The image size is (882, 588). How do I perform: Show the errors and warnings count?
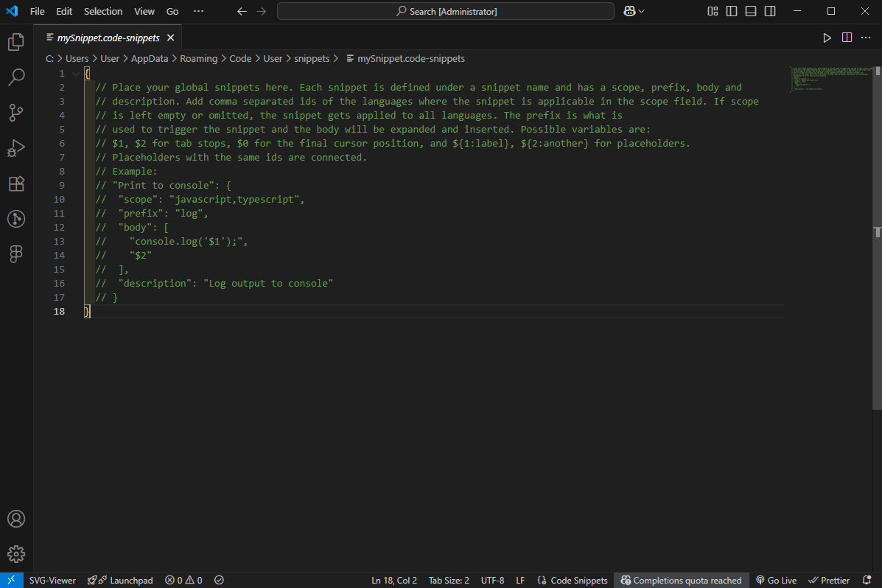pyautogui.click(x=183, y=580)
